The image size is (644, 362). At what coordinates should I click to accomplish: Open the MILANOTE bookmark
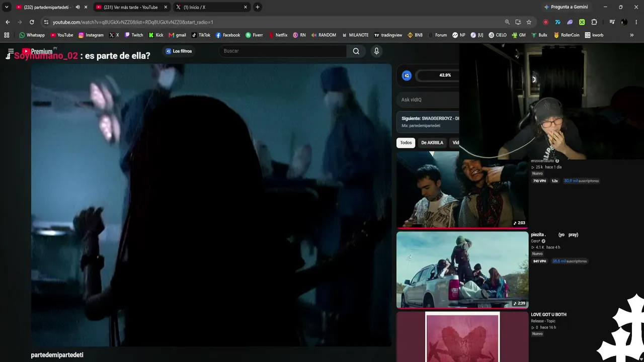pos(355,35)
